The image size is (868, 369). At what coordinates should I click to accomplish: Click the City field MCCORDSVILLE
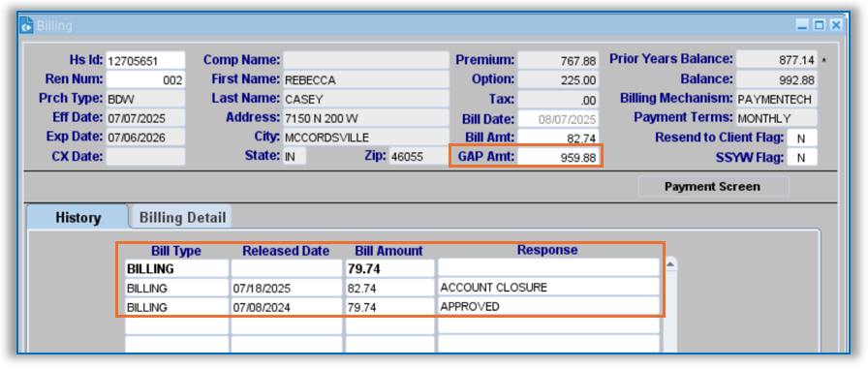tap(366, 138)
